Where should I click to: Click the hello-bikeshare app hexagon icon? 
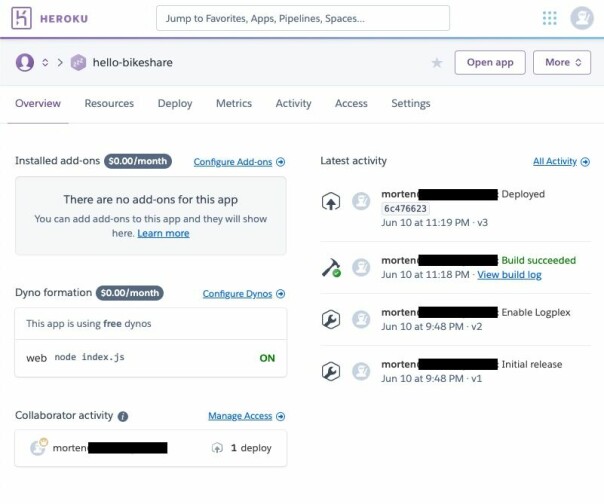[78, 62]
